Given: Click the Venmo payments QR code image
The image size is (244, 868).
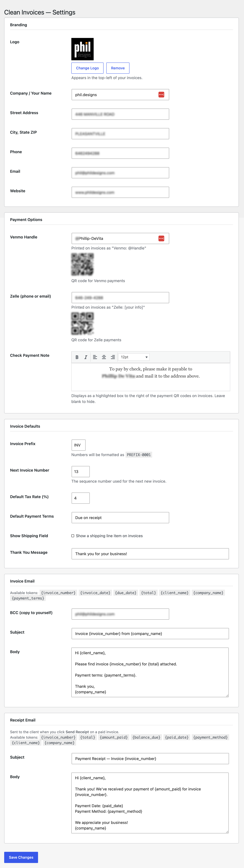Looking at the screenshot, I should (x=82, y=265).
